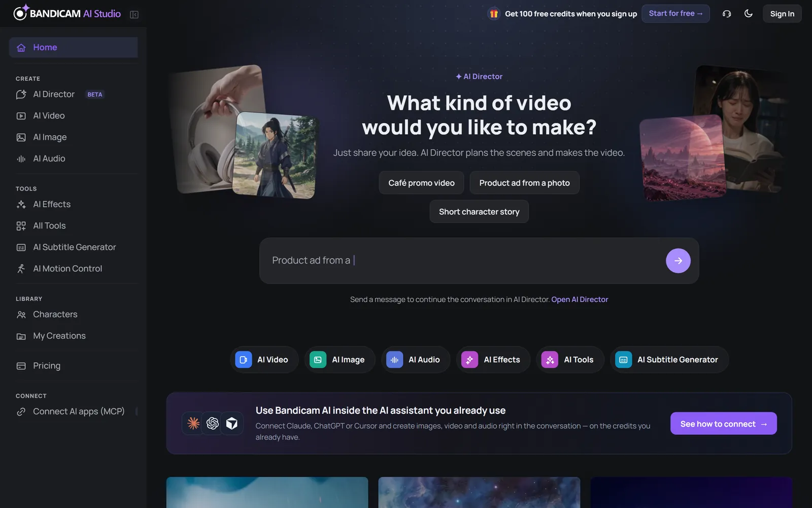Click the AI Effects sparkle sidebar icon
This screenshot has width=812, height=508.
pyautogui.click(x=21, y=204)
